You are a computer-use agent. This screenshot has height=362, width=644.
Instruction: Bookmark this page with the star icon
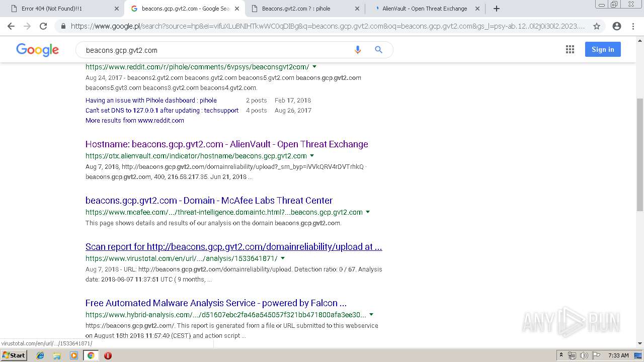(x=597, y=26)
